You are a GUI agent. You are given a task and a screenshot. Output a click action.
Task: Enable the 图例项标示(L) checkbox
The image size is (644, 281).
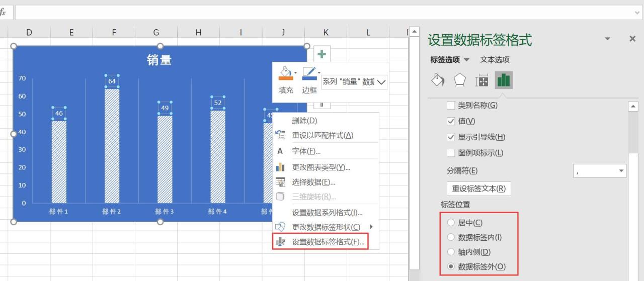(x=451, y=153)
